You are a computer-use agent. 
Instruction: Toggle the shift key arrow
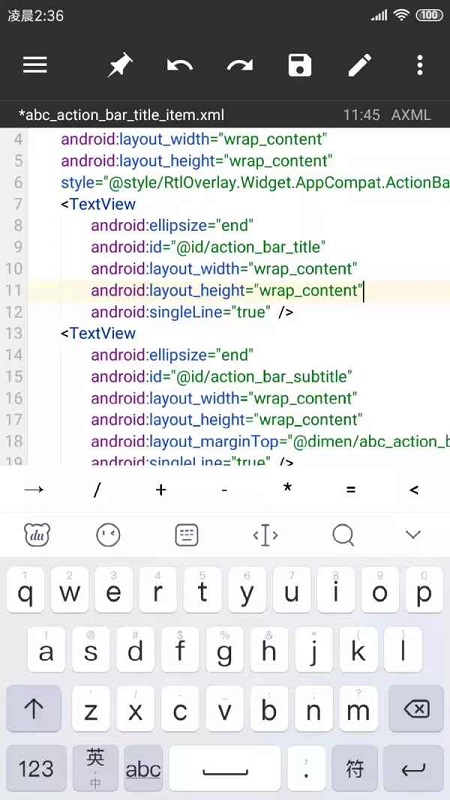tap(34, 708)
